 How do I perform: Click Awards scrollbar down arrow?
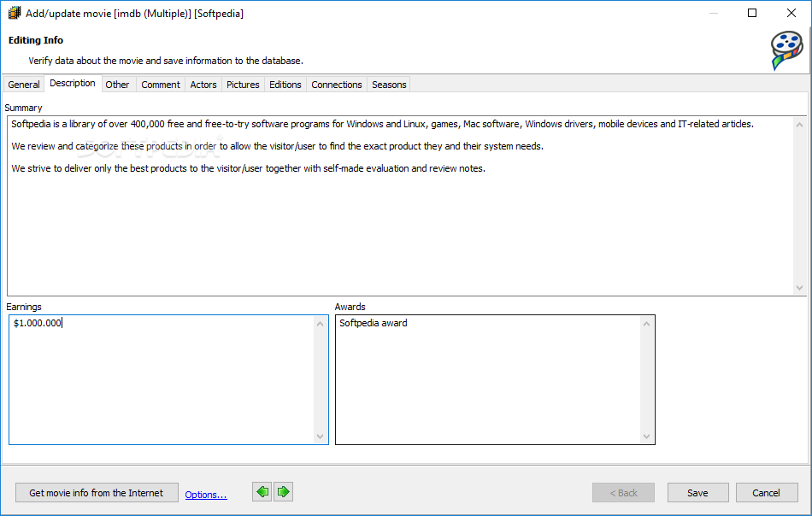646,437
